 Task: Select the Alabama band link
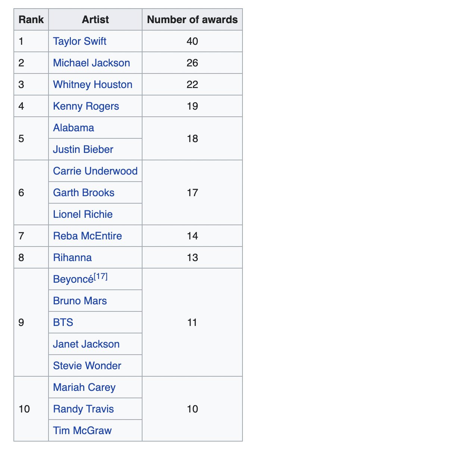pyautogui.click(x=73, y=128)
